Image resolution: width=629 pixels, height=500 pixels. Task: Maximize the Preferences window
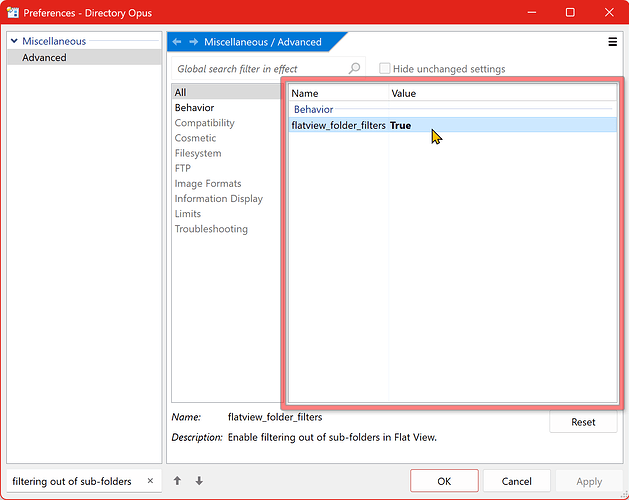[x=570, y=12]
